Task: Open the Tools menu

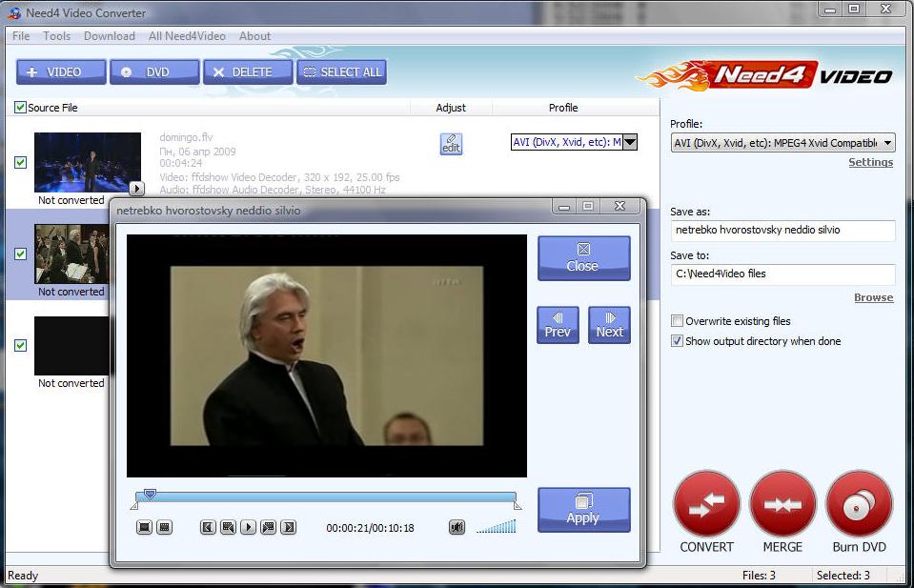Action: pos(56,36)
